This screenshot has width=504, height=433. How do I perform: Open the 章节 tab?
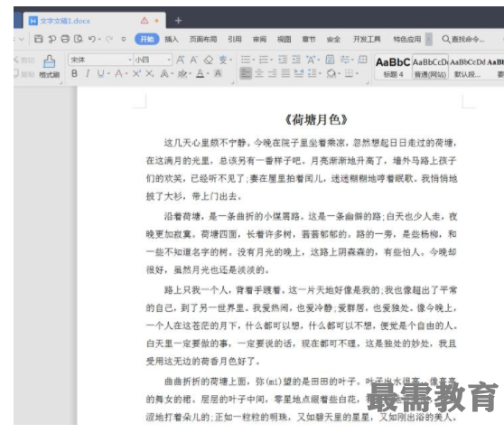point(309,39)
